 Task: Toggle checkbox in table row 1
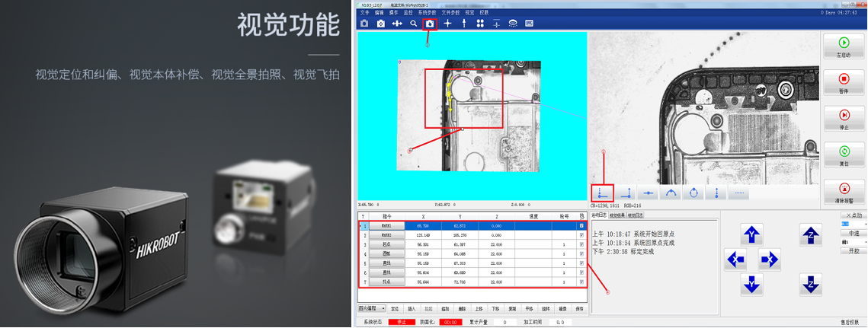click(x=581, y=226)
